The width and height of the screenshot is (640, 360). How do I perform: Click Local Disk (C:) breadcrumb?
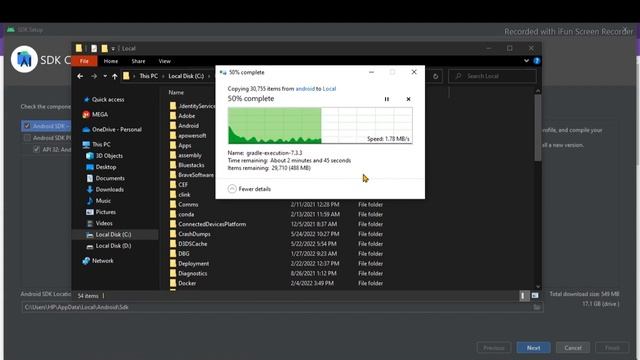pyautogui.click(x=186, y=76)
